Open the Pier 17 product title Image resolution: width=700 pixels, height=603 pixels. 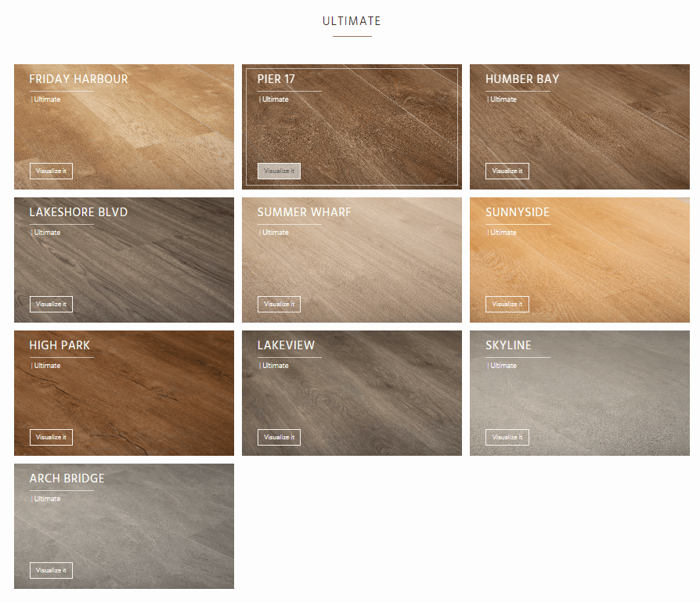(276, 79)
